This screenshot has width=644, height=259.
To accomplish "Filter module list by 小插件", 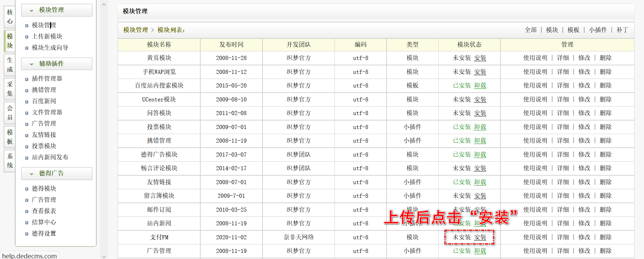I will [x=598, y=30].
